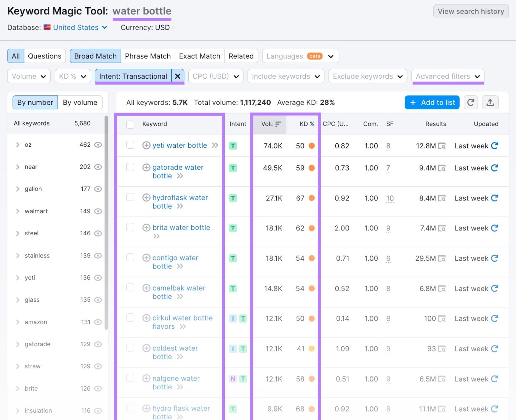Image resolution: width=516 pixels, height=420 pixels.
Task: Click the eye icon beside "gallon" group
Action: pos(98,189)
